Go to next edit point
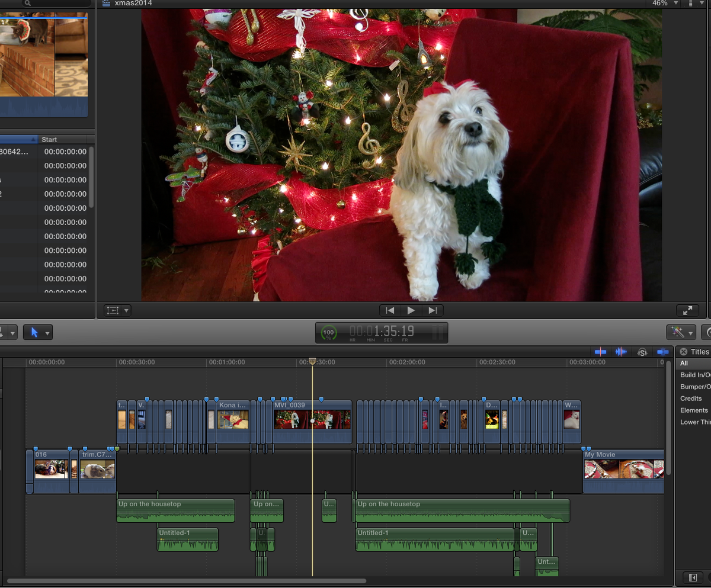Screen dimensions: 711x588 tap(433, 310)
